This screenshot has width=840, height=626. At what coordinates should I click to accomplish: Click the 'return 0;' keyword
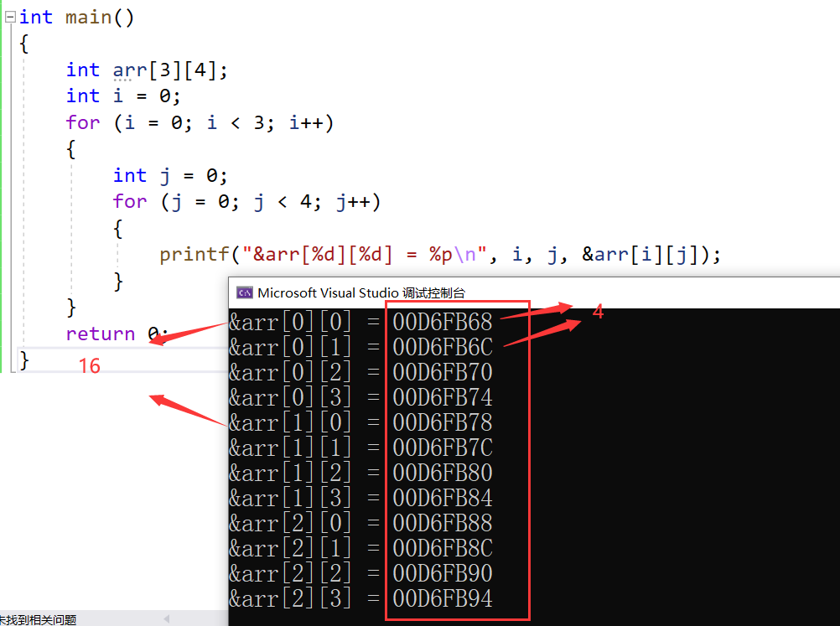click(117, 334)
